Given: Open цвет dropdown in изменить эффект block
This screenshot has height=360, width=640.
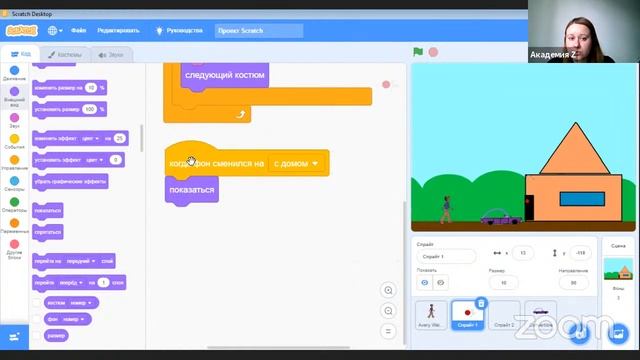Looking at the screenshot, I should point(90,138).
